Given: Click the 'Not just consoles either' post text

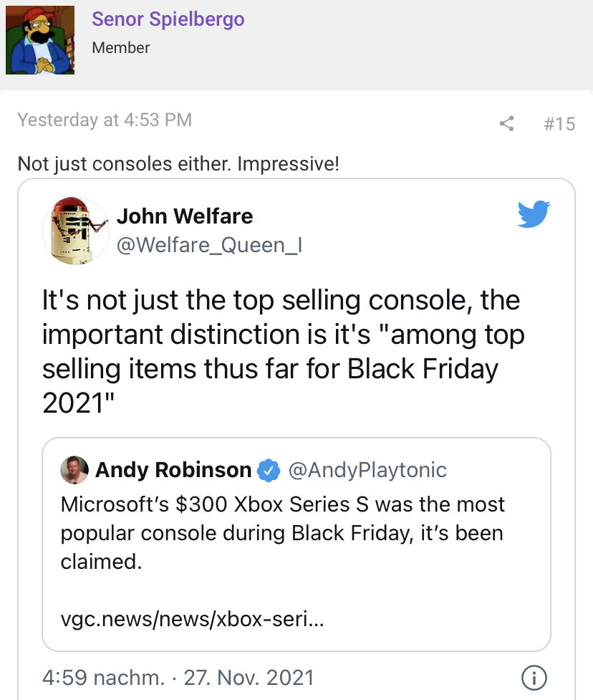Looking at the screenshot, I should [x=178, y=164].
